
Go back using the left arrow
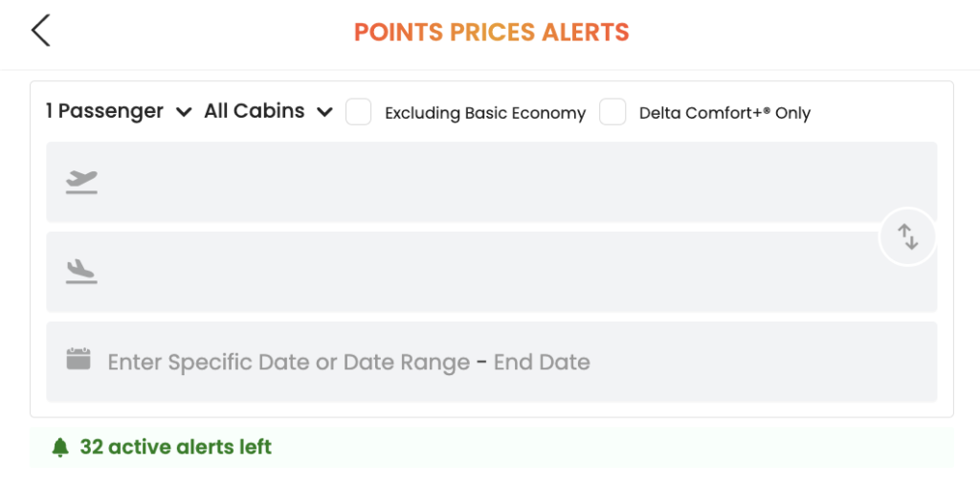coord(40,31)
